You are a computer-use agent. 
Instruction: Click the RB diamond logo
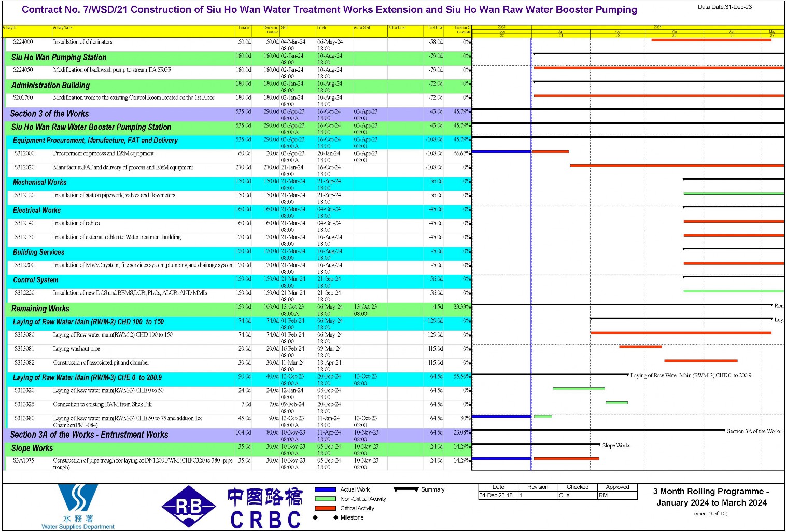pyautogui.click(x=189, y=507)
